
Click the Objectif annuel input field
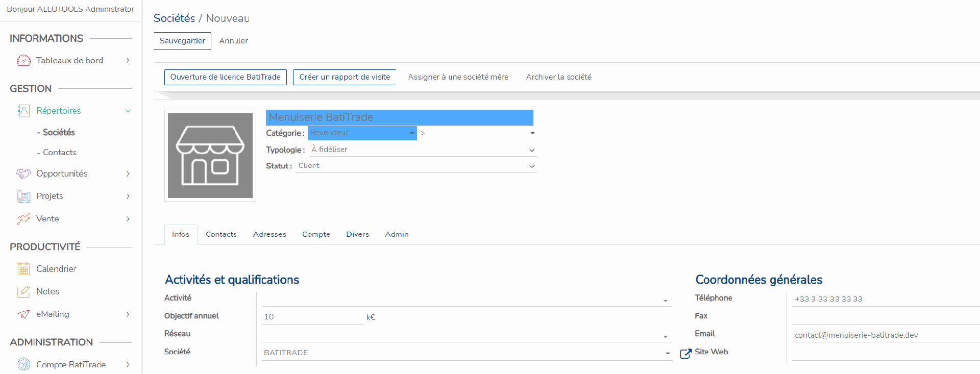313,317
